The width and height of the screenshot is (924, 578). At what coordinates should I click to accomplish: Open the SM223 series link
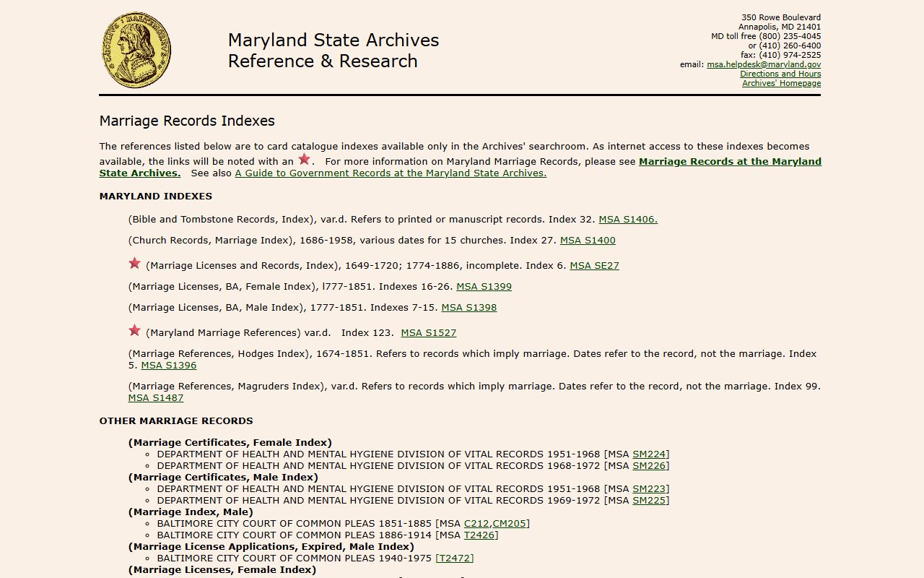[x=649, y=489]
